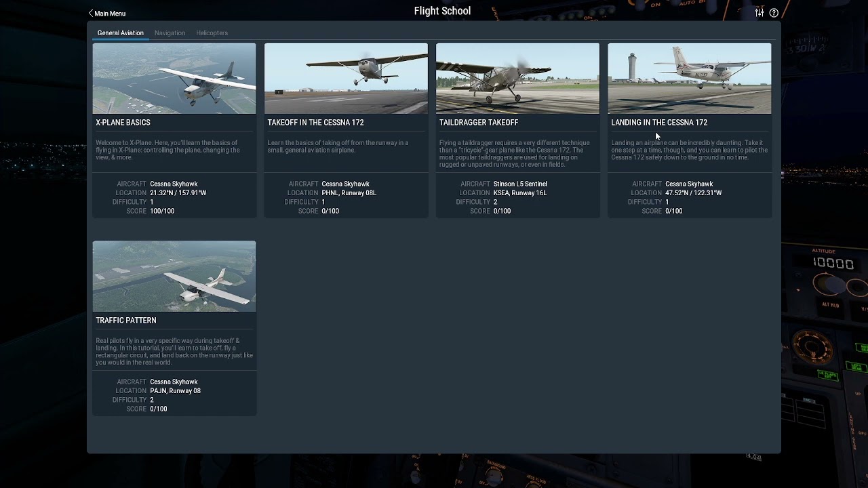Click the Flight School heading
This screenshot has width=868, height=488.
[x=442, y=11]
